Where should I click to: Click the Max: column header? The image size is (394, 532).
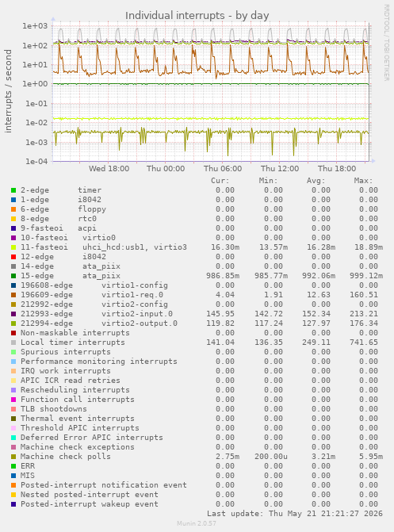363,181
